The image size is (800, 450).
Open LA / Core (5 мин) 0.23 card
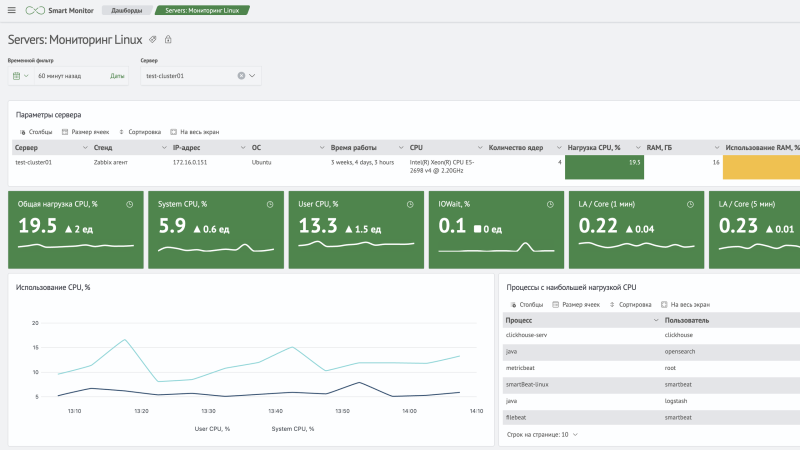755,230
